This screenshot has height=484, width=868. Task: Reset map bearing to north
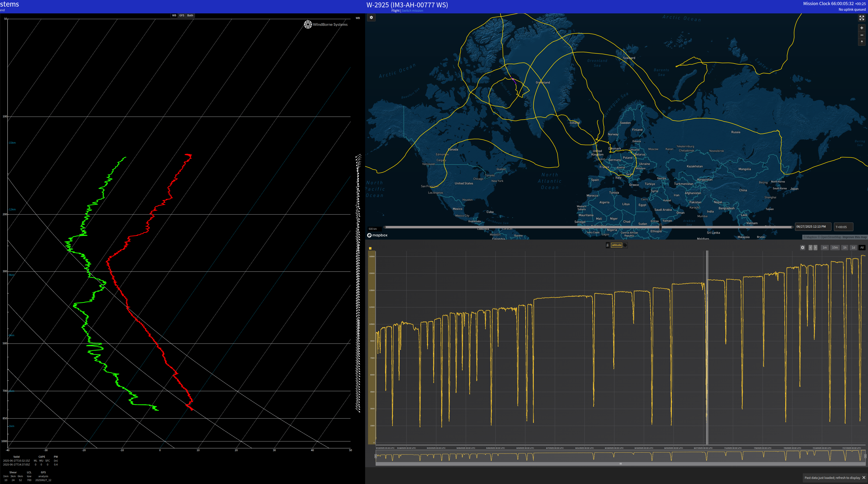pyautogui.click(x=862, y=42)
